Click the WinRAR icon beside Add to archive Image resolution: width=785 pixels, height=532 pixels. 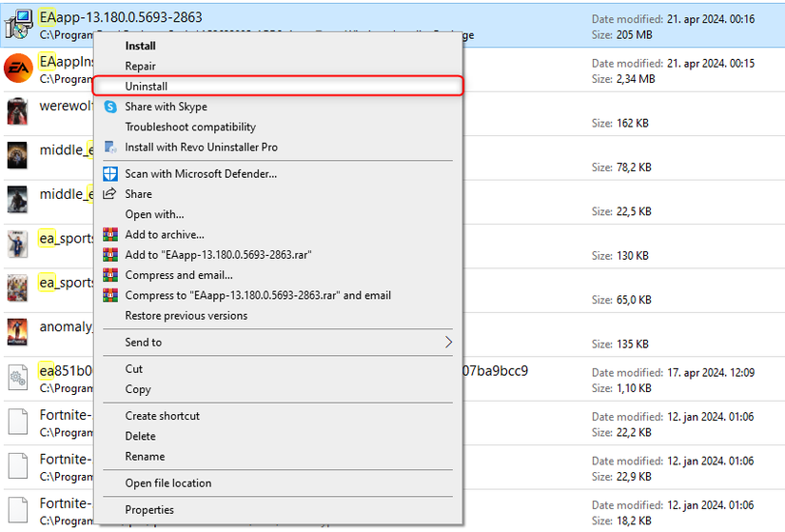pyautogui.click(x=110, y=234)
